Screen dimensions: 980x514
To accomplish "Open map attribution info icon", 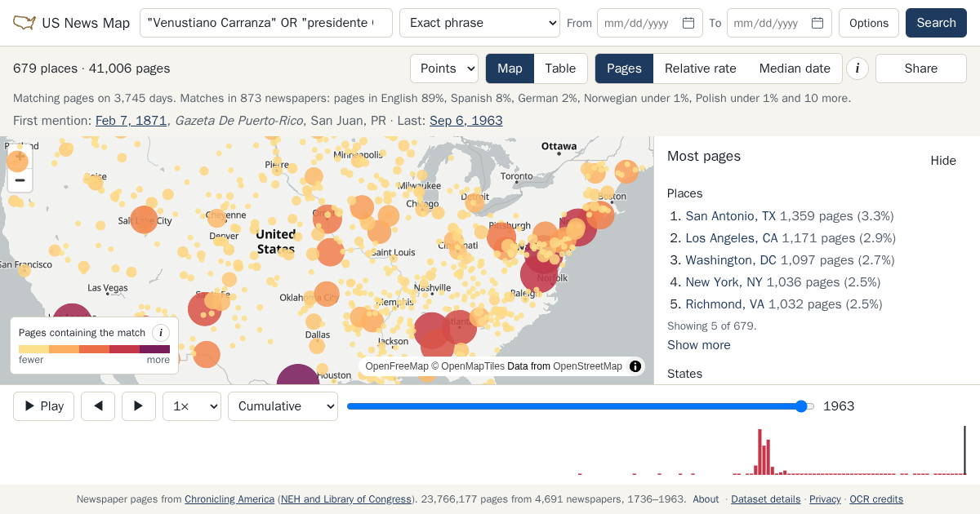I will coord(635,366).
